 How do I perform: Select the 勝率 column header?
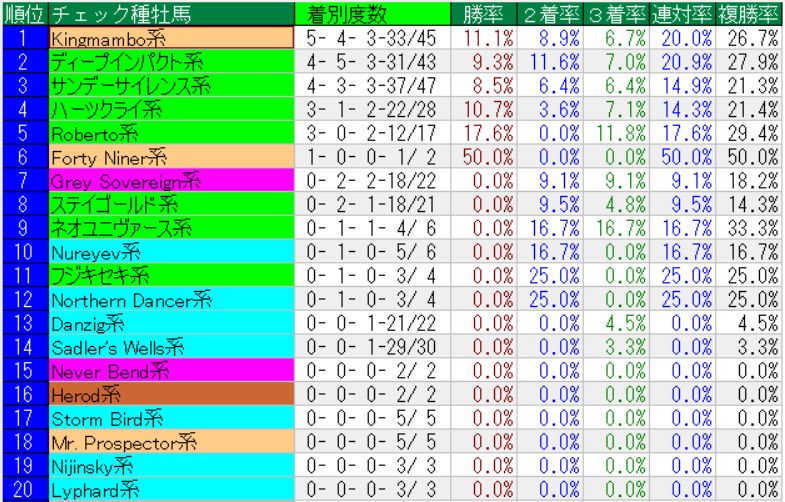tap(486, 14)
